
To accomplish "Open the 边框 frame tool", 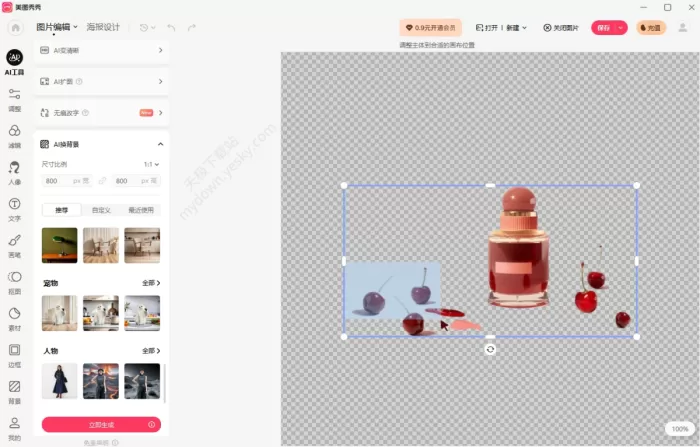I will click(14, 355).
